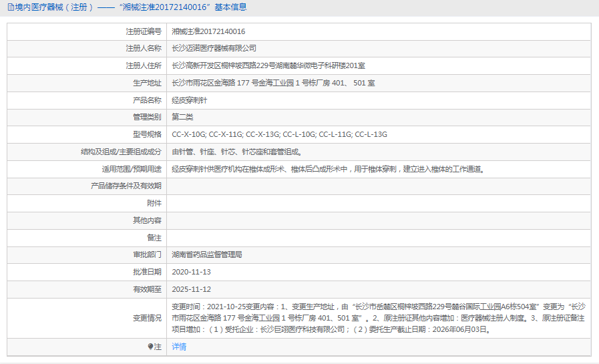Click the 批准日期 label
Screen dimensions: 599x364
[147, 272]
